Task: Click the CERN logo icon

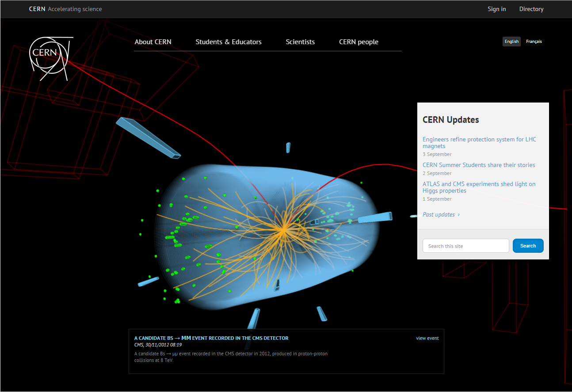Action: (x=51, y=59)
